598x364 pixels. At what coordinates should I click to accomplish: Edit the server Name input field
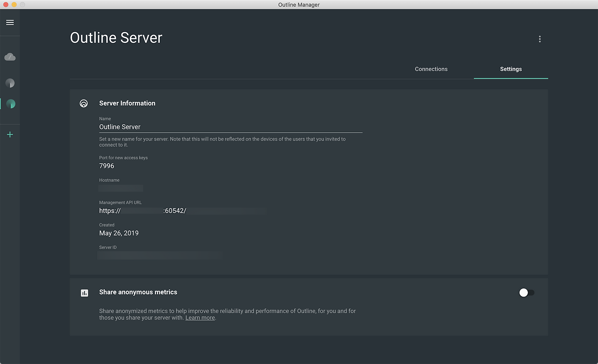point(231,127)
